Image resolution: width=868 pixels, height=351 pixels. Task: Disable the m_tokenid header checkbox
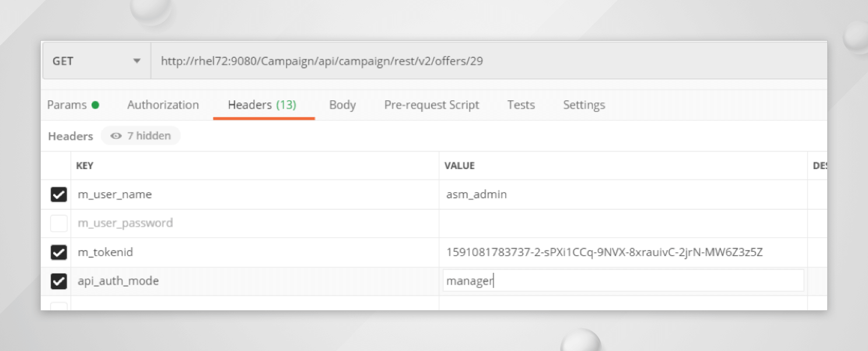[58, 252]
